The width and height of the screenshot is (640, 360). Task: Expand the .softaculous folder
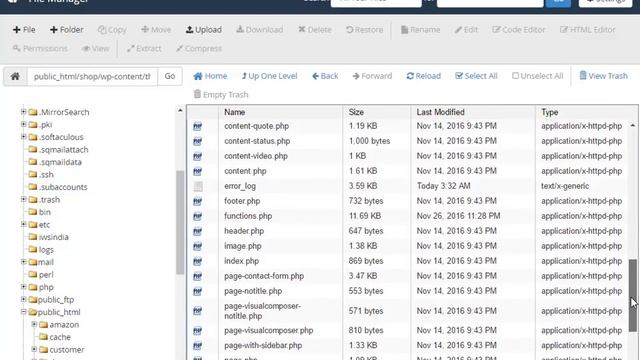[x=24, y=137]
